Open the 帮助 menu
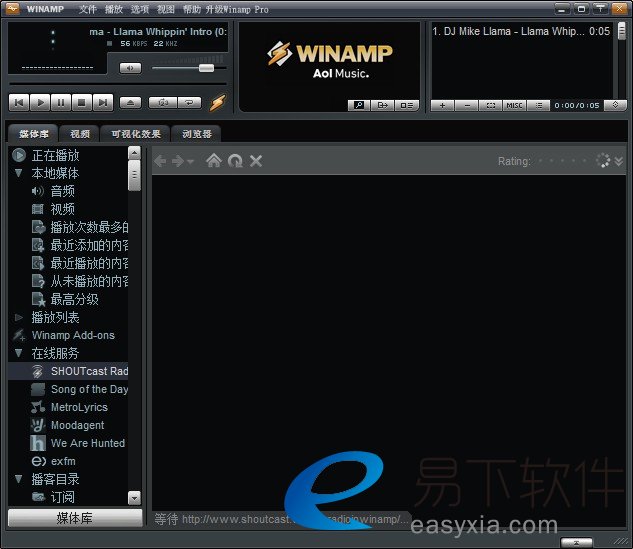The width and height of the screenshot is (633, 549). point(192,9)
